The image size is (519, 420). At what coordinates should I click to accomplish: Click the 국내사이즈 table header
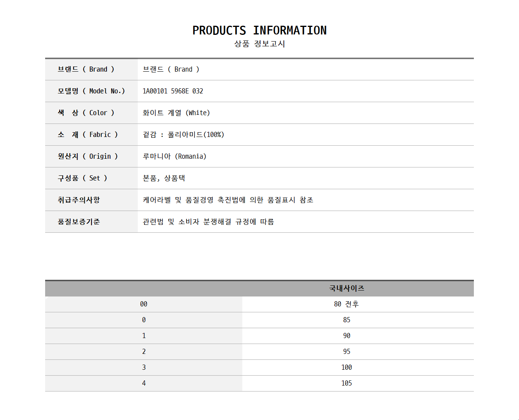346,288
